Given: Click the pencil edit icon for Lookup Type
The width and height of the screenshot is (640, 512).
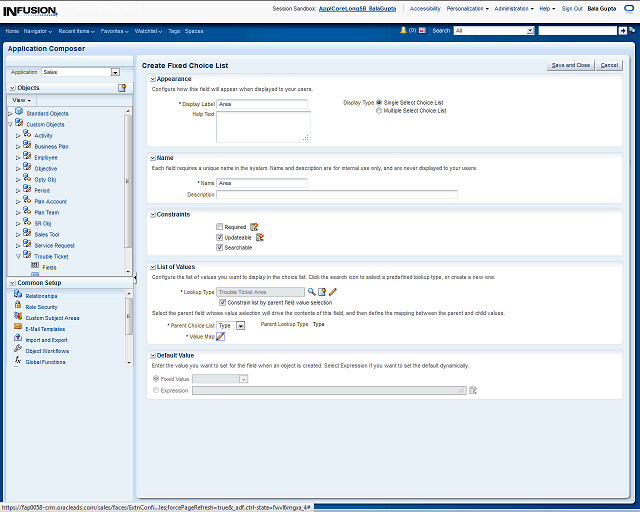Looking at the screenshot, I should point(333,291).
